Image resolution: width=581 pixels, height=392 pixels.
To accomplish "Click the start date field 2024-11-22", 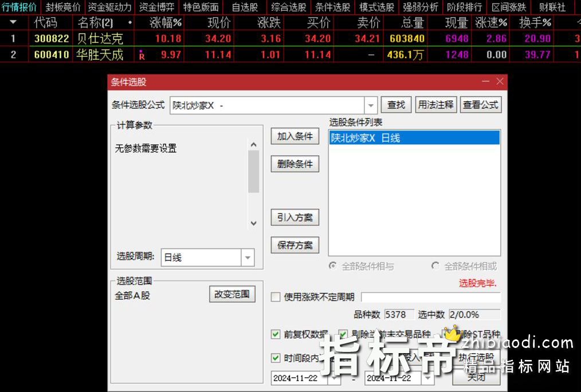I will [x=299, y=378].
